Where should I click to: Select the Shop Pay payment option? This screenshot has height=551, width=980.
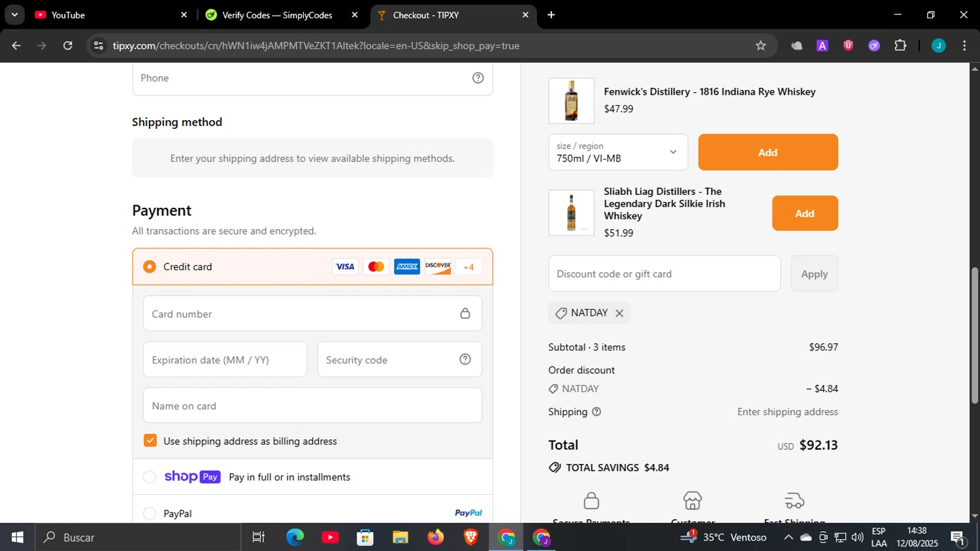click(x=150, y=477)
